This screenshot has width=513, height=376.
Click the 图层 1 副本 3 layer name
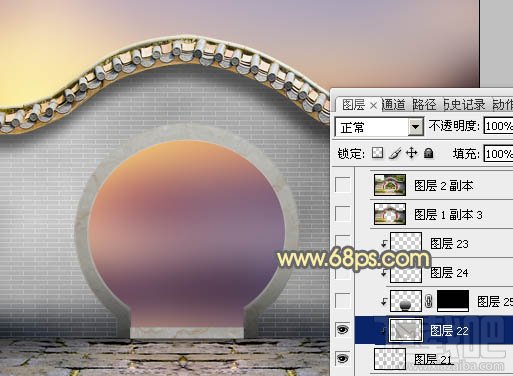click(448, 215)
